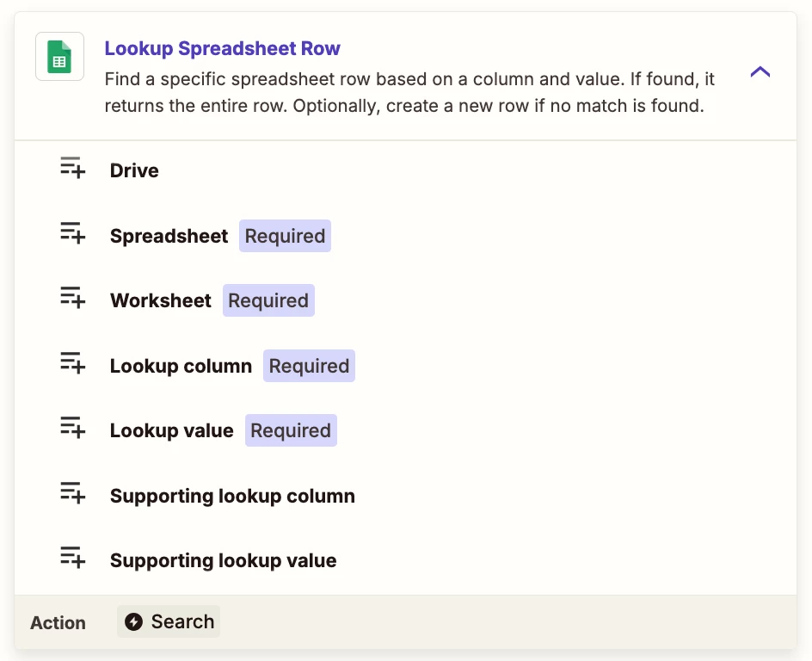The width and height of the screenshot is (812, 661).
Task: Click the field icon beside Lookup value
Action: click(72, 428)
